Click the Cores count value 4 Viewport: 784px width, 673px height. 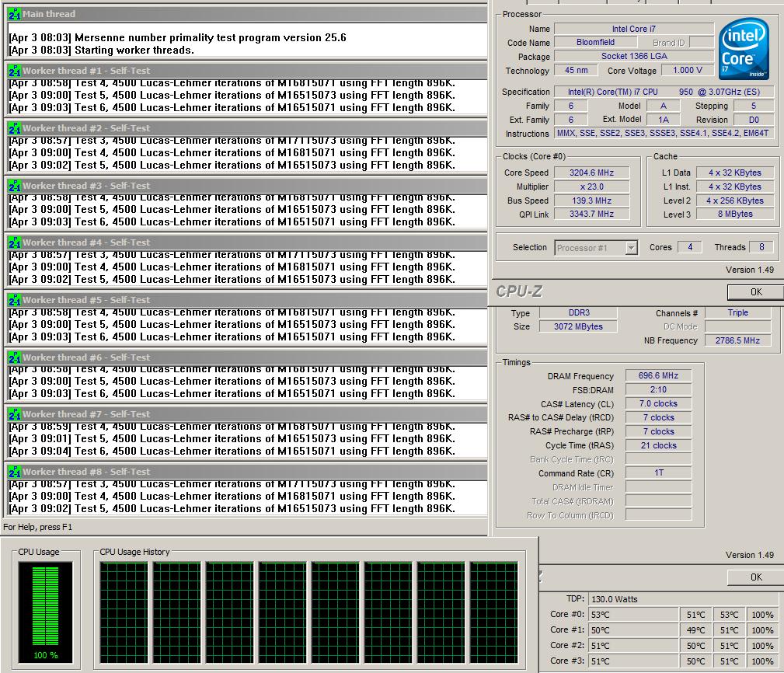point(690,247)
